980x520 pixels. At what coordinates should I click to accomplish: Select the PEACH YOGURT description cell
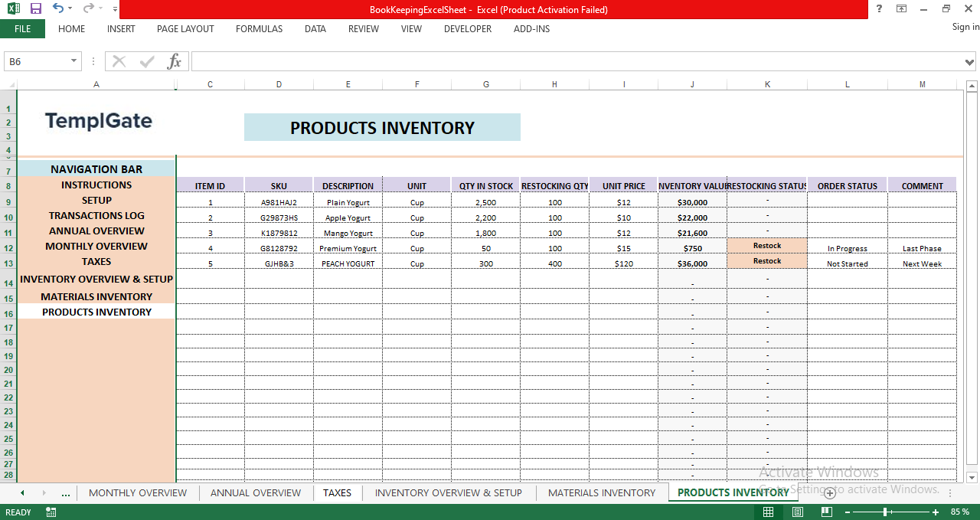click(348, 263)
